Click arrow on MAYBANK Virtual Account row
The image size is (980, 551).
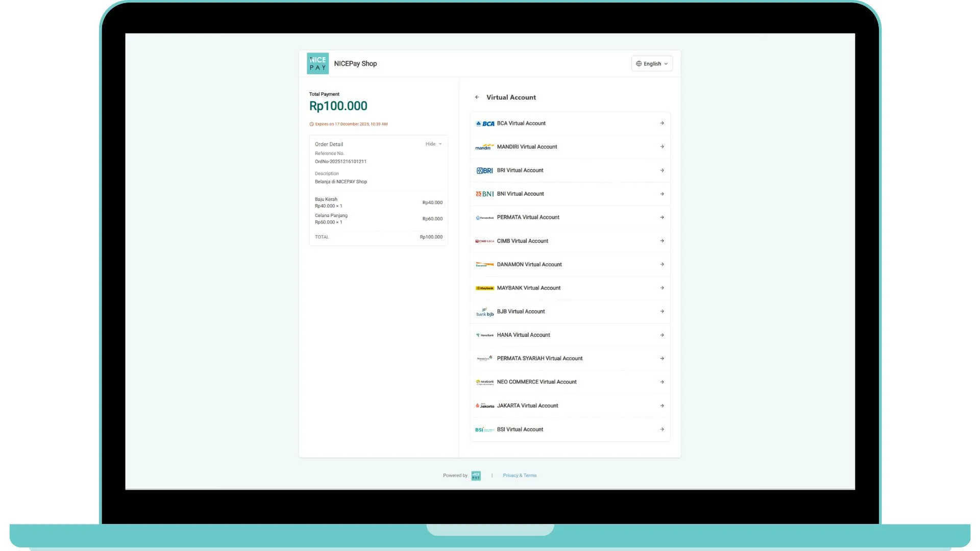pos(662,288)
